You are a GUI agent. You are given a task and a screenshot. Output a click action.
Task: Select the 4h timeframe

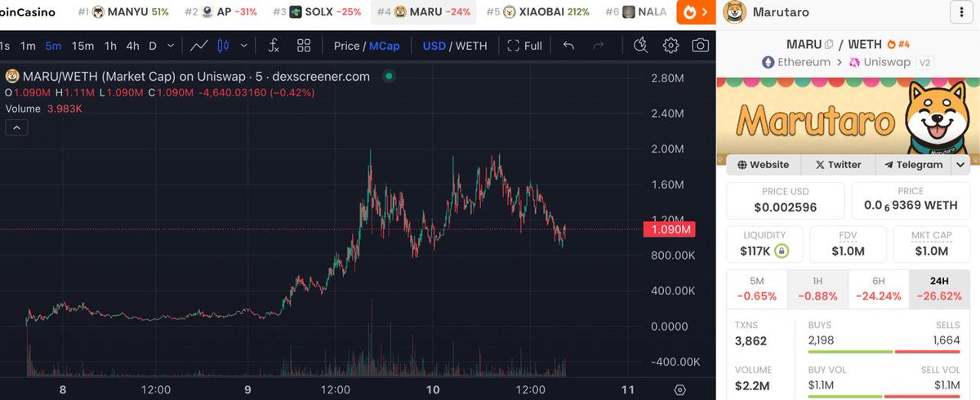132,46
